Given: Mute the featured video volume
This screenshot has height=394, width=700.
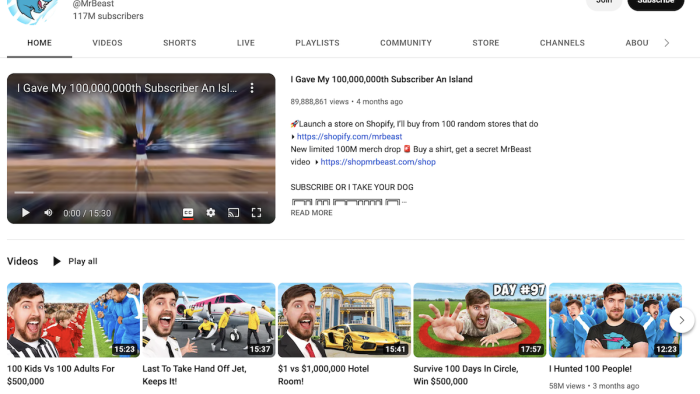Looking at the screenshot, I should click(x=48, y=213).
